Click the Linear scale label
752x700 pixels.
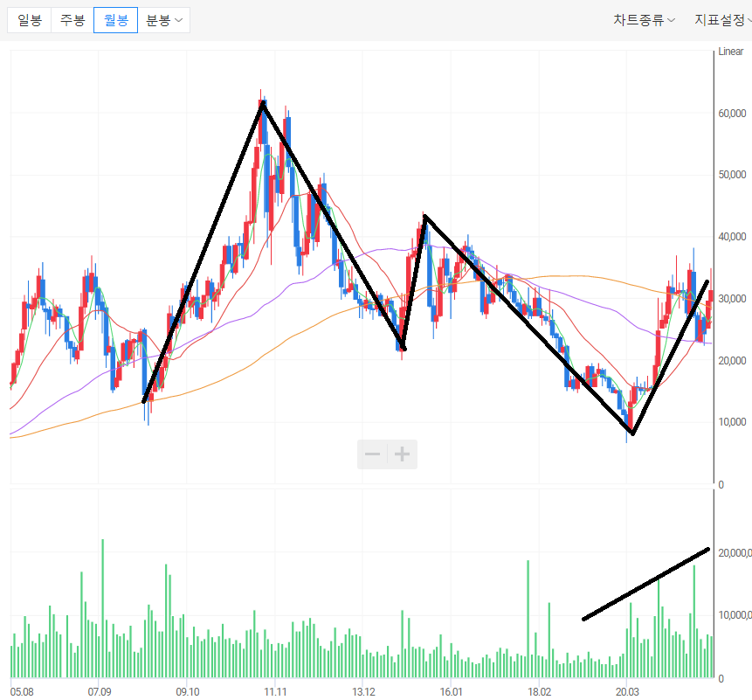coord(730,52)
